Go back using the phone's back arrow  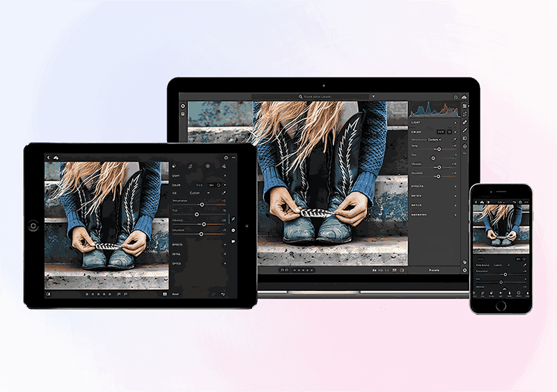coord(476,202)
